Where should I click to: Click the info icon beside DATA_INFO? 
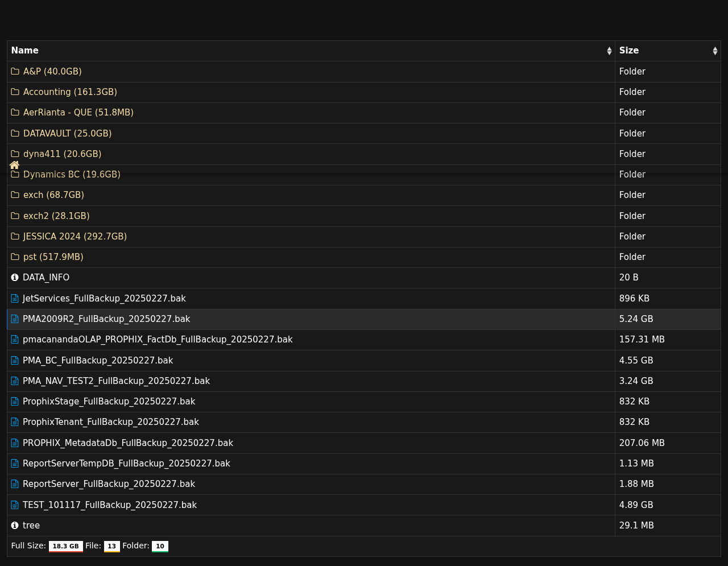pos(15,278)
